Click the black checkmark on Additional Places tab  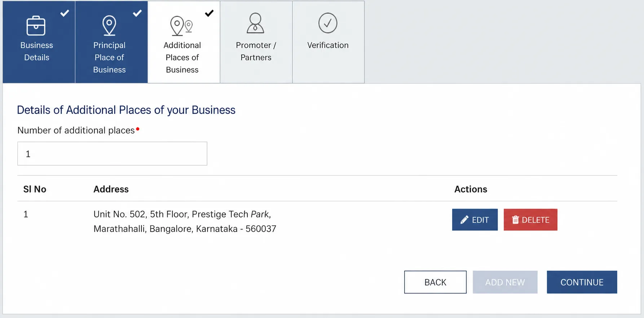209,13
